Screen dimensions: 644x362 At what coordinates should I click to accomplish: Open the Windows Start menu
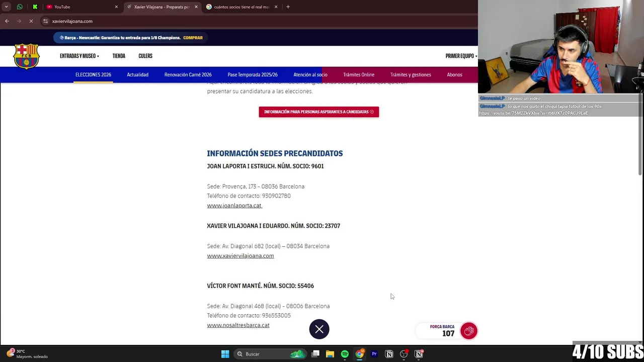[x=225, y=354]
